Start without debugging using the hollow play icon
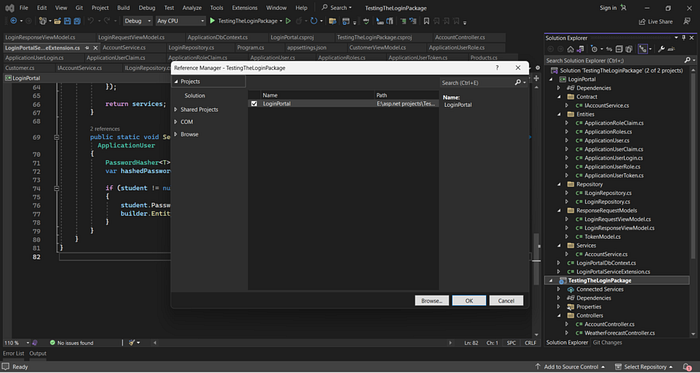The height and width of the screenshot is (373, 700). tap(288, 21)
